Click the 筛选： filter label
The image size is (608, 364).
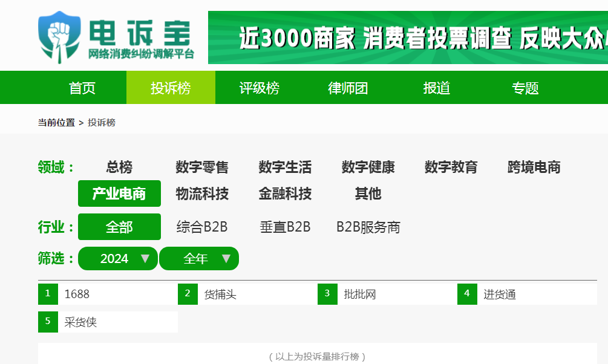point(56,258)
